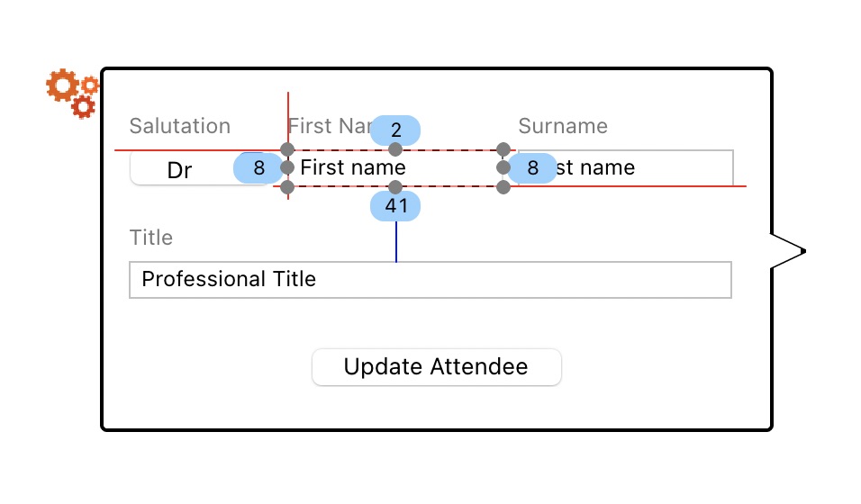Select the Surname label

tap(563, 126)
